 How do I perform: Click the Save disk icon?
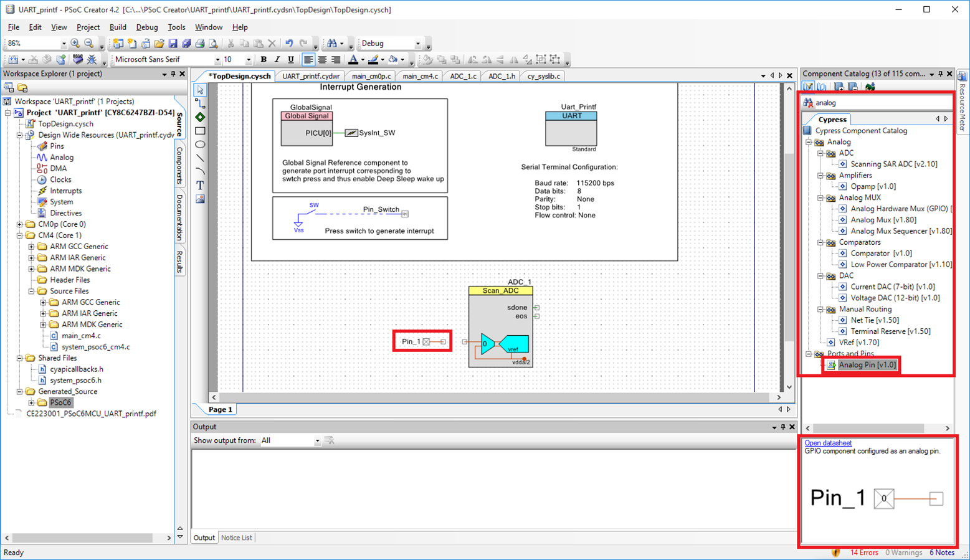click(173, 44)
